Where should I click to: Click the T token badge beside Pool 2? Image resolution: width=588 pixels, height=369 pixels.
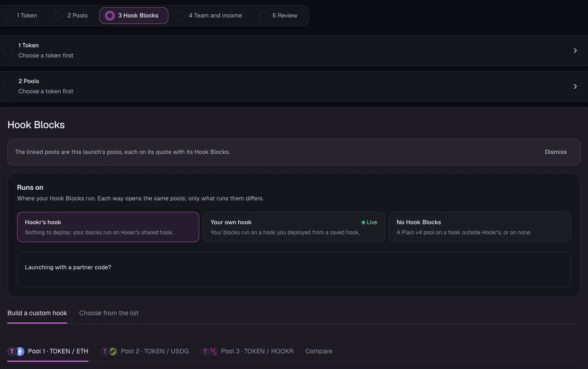(105, 352)
